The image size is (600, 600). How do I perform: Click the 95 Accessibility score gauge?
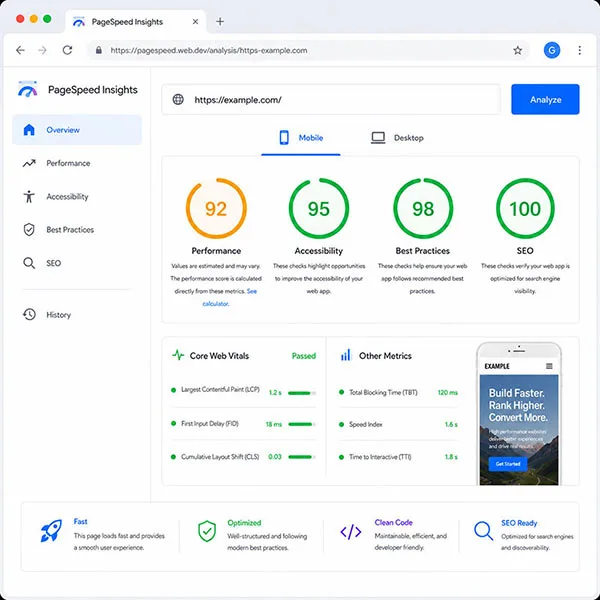[x=319, y=209]
